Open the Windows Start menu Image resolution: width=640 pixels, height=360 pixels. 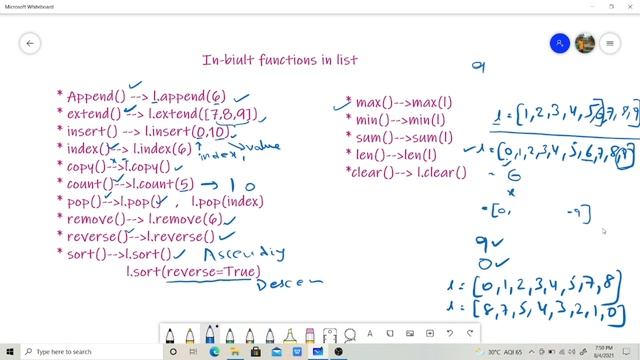pos(10,351)
